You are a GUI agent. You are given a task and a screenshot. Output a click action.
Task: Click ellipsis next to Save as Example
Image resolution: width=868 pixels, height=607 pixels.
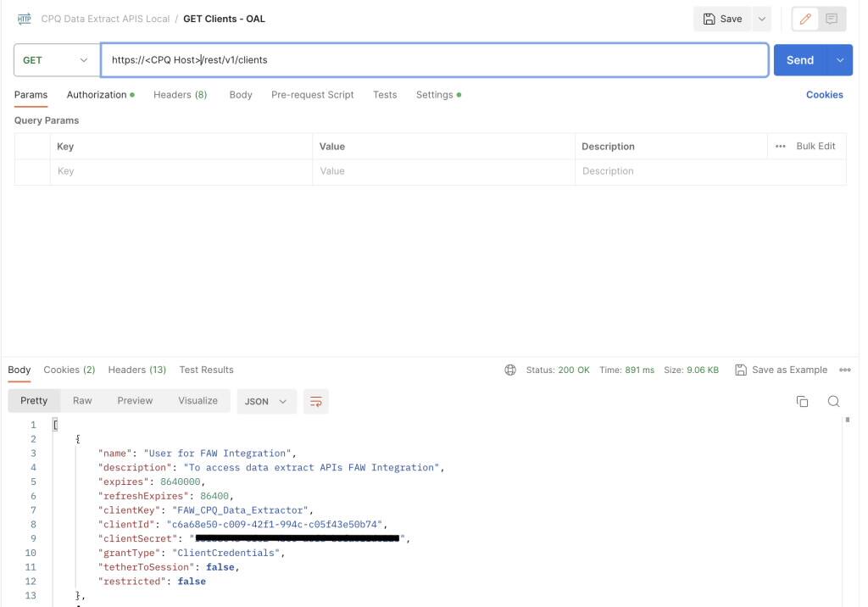[x=846, y=370]
